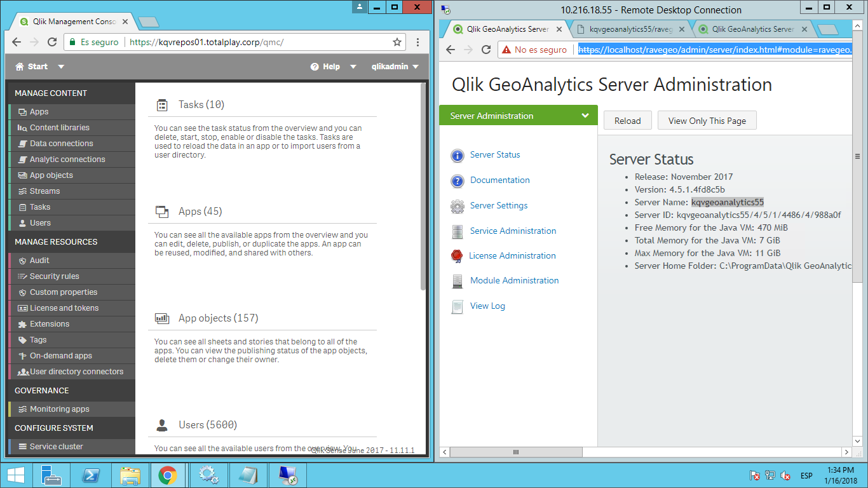Bookmark the QMC page with star icon

click(x=397, y=43)
